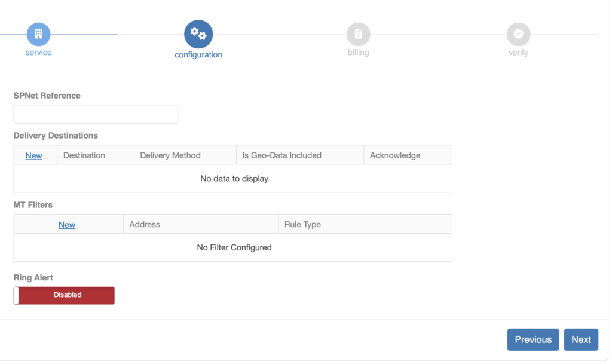Select the billing step document icon
The image size is (612, 364).
click(358, 34)
